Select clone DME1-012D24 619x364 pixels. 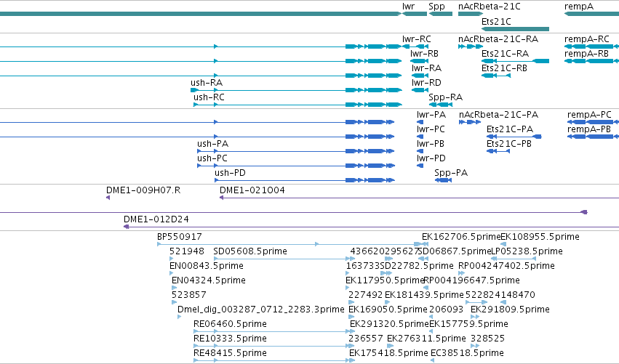coord(156,219)
